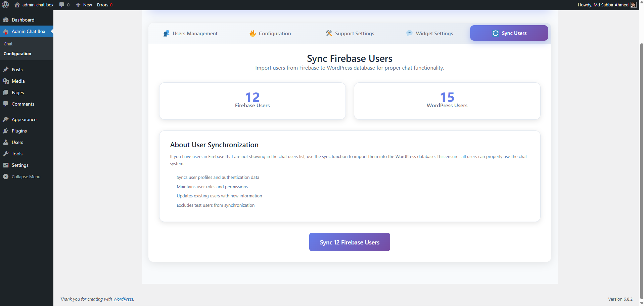Screen dimensions: 644x306
Task: Open the Admin Chat Box menu
Action: tap(27, 31)
